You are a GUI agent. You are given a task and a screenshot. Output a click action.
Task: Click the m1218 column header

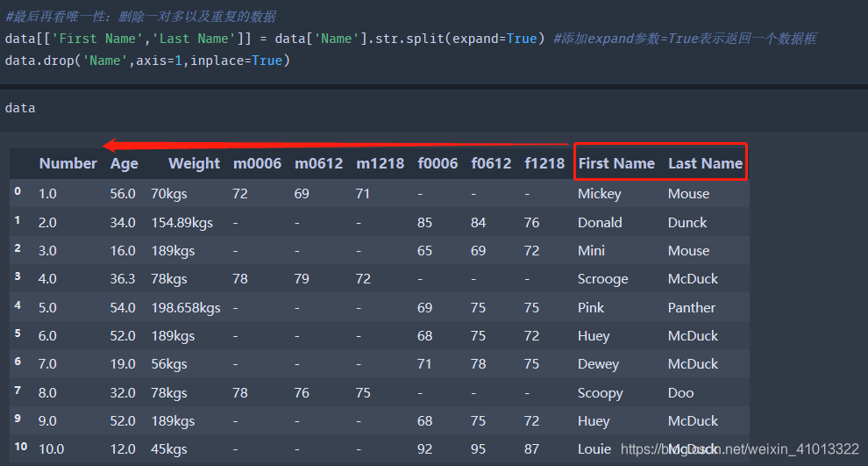[380, 163]
